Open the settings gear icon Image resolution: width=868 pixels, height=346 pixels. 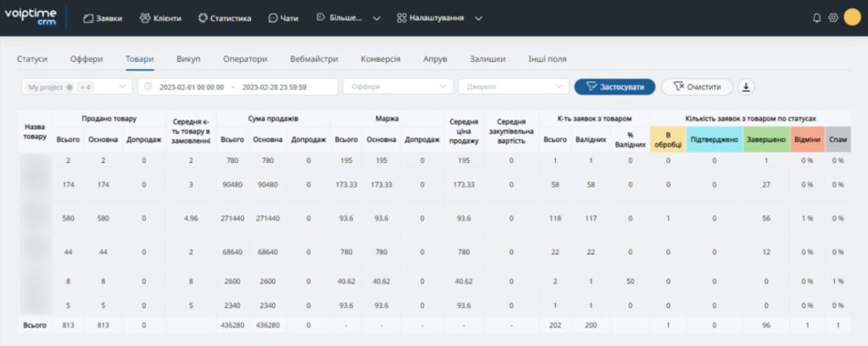(833, 18)
